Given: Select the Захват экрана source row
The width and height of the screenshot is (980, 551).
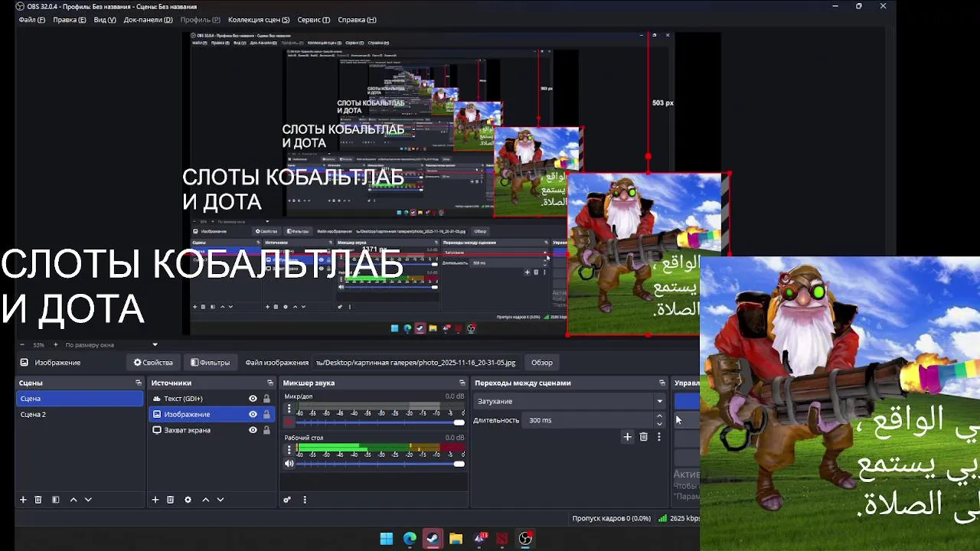Looking at the screenshot, I should 211,430.
